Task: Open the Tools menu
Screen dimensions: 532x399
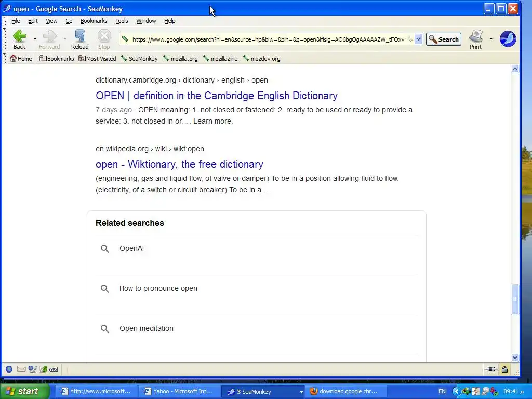Action: coord(122,21)
